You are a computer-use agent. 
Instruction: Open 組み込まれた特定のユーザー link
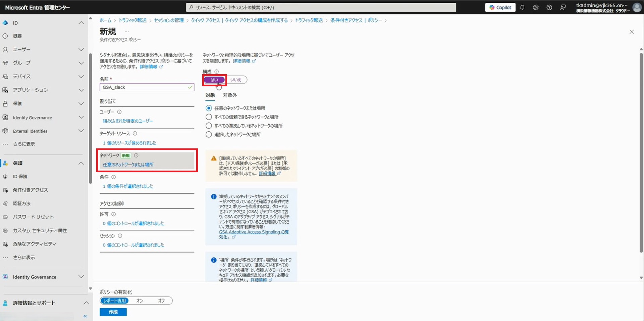pyautogui.click(x=128, y=121)
